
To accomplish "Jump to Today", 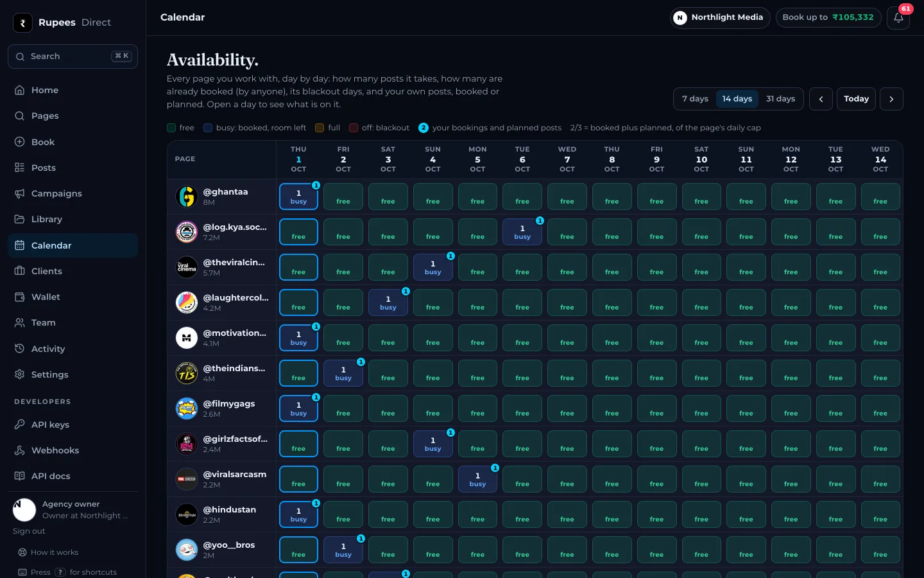I will (856, 99).
